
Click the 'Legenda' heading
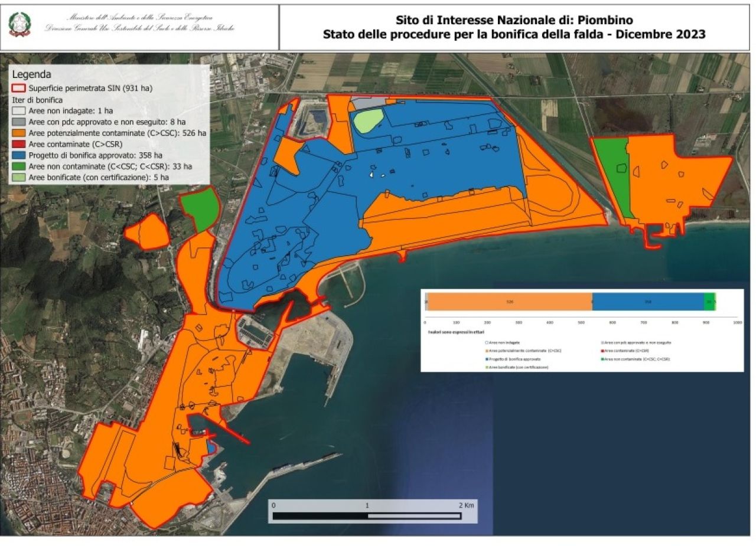[x=31, y=75]
